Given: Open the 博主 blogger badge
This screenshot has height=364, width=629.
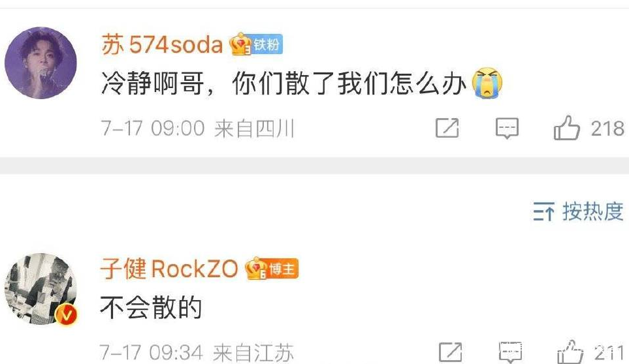Looking at the screenshot, I should 282,269.
